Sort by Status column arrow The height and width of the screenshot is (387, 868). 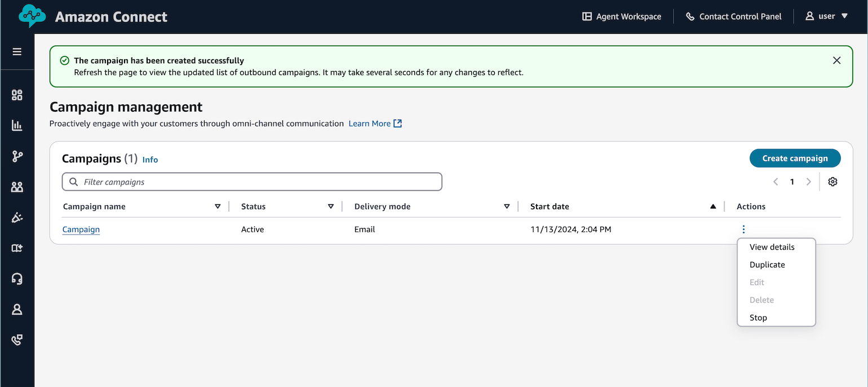point(331,206)
